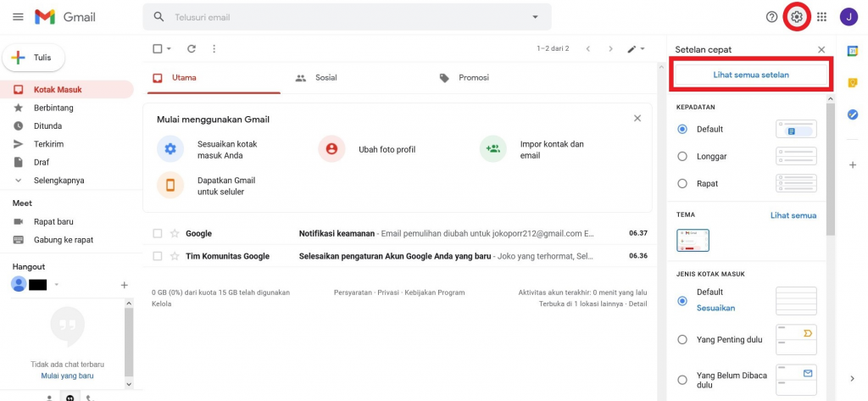Click the refresh icon
This screenshot has height=401, width=868.
coord(192,48)
